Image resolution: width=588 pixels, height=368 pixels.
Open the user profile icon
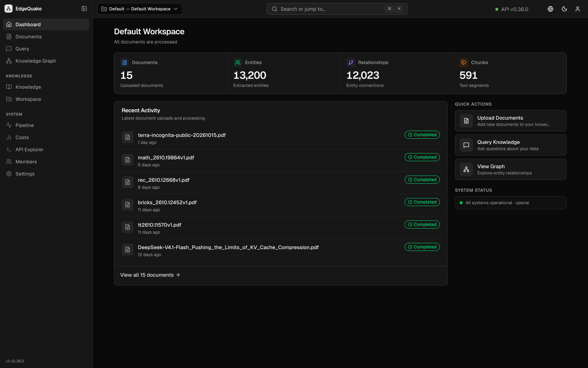click(x=578, y=9)
